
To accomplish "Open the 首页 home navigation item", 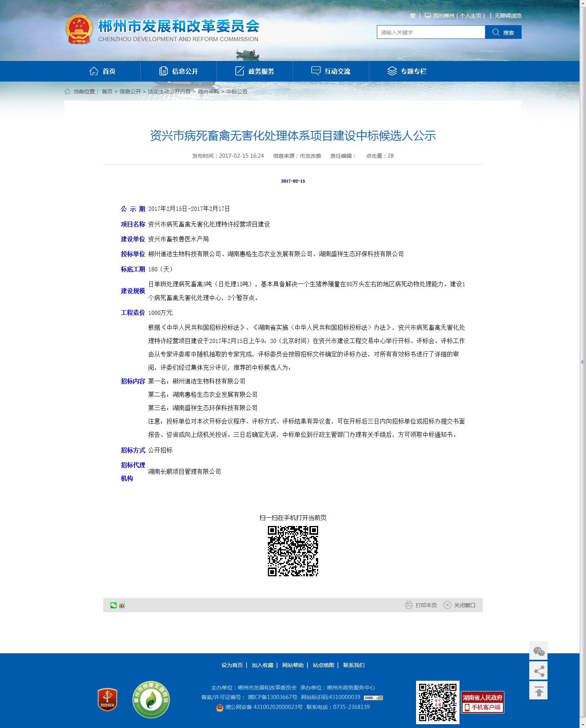I will (102, 71).
